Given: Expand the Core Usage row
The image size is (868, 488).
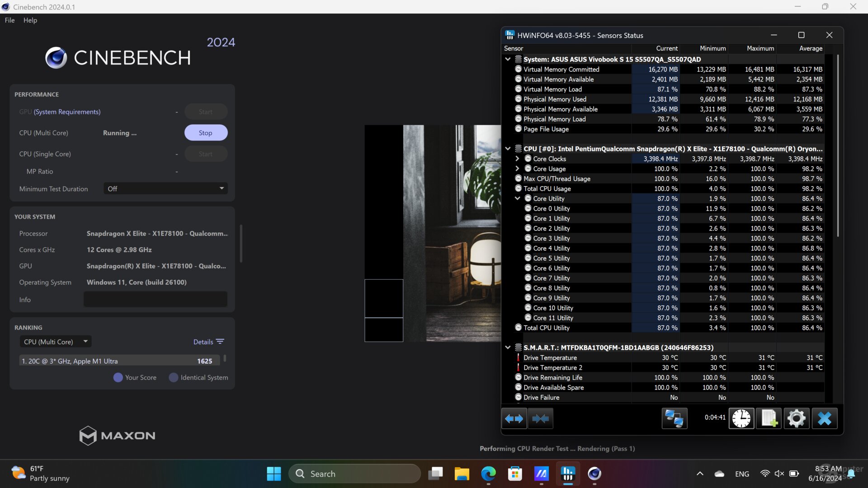Looking at the screenshot, I should pos(517,169).
